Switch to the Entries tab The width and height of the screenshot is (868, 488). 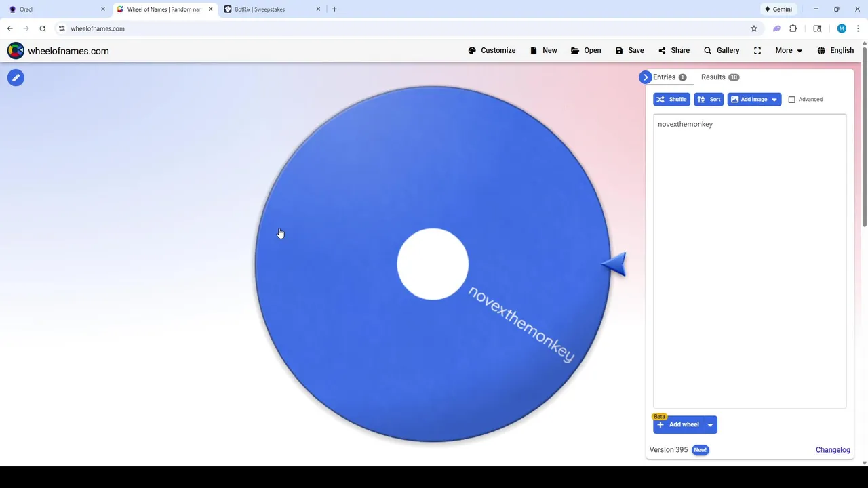tap(669, 77)
